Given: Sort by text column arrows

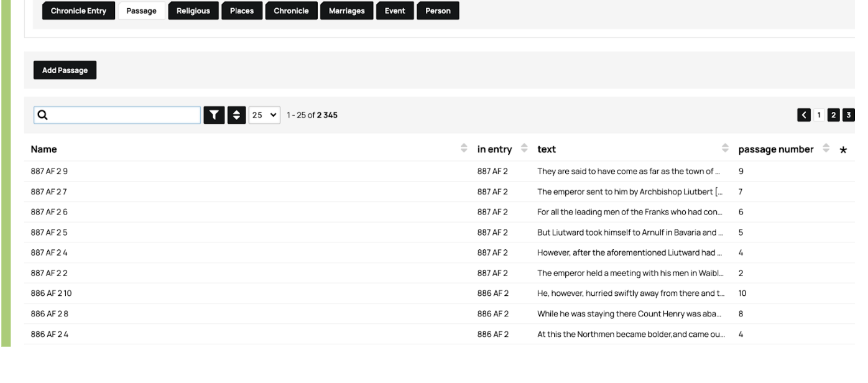Looking at the screenshot, I should 725,149.
